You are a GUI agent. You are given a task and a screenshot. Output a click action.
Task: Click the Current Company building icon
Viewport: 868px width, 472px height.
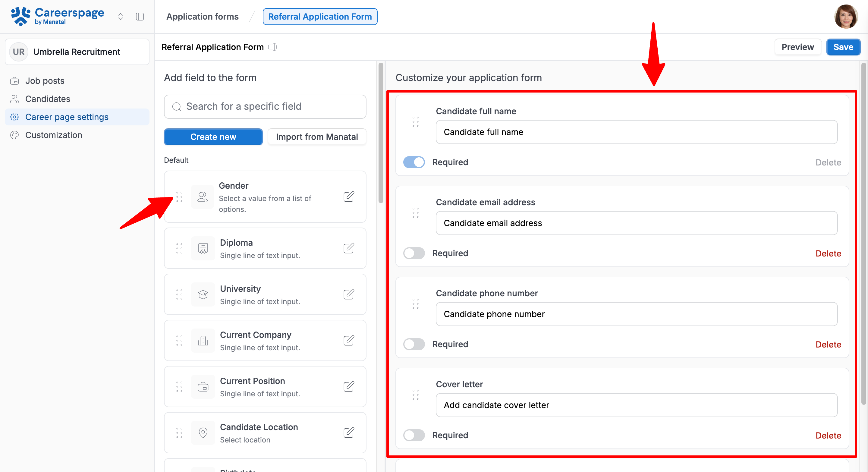203,341
